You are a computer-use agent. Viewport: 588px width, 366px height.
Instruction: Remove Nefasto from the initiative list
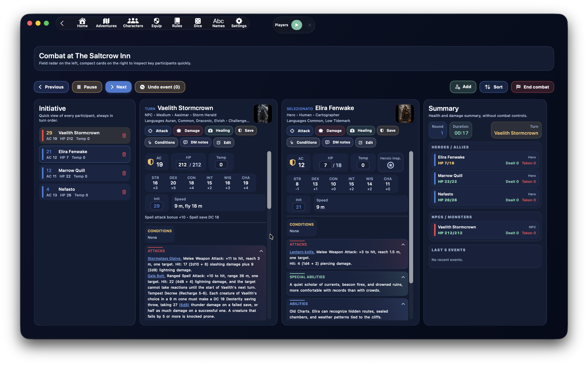(x=124, y=192)
